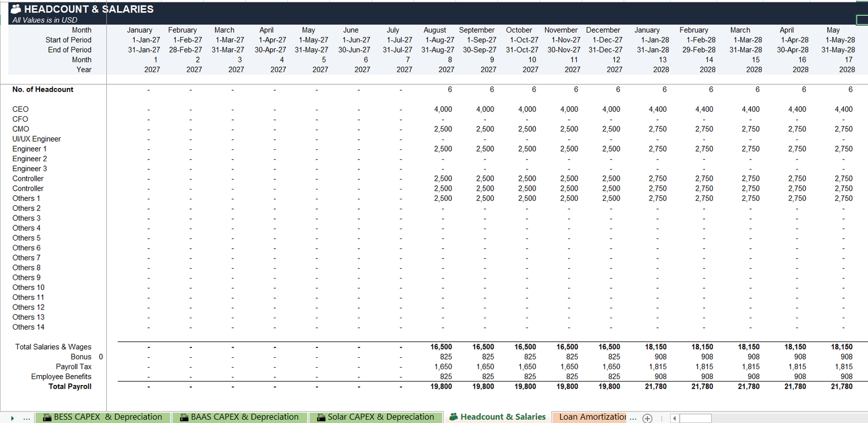Open the BESS CAPEX & Depreciation sheet
868x423 pixels.
point(103,417)
